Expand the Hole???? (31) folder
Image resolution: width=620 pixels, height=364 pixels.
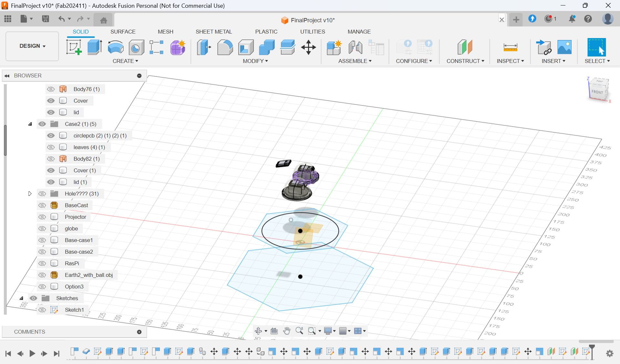[30, 194]
